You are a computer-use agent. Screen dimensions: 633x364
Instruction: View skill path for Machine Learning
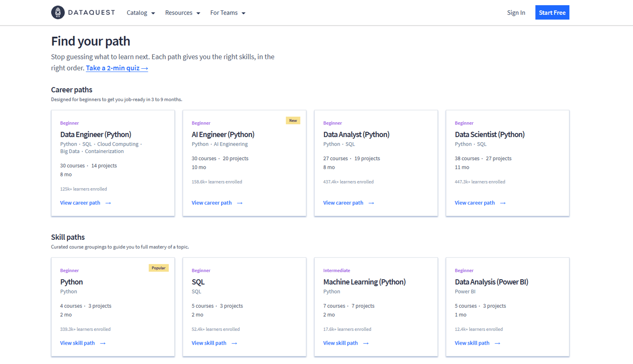[345, 343]
